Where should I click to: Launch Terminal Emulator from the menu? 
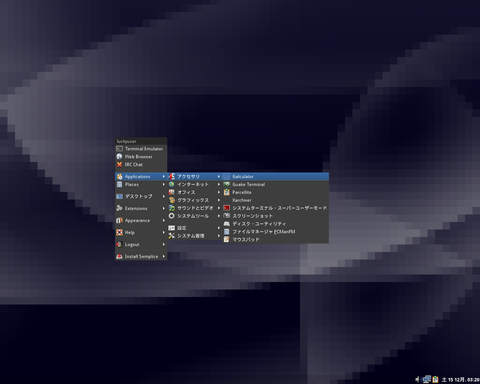pyautogui.click(x=141, y=149)
